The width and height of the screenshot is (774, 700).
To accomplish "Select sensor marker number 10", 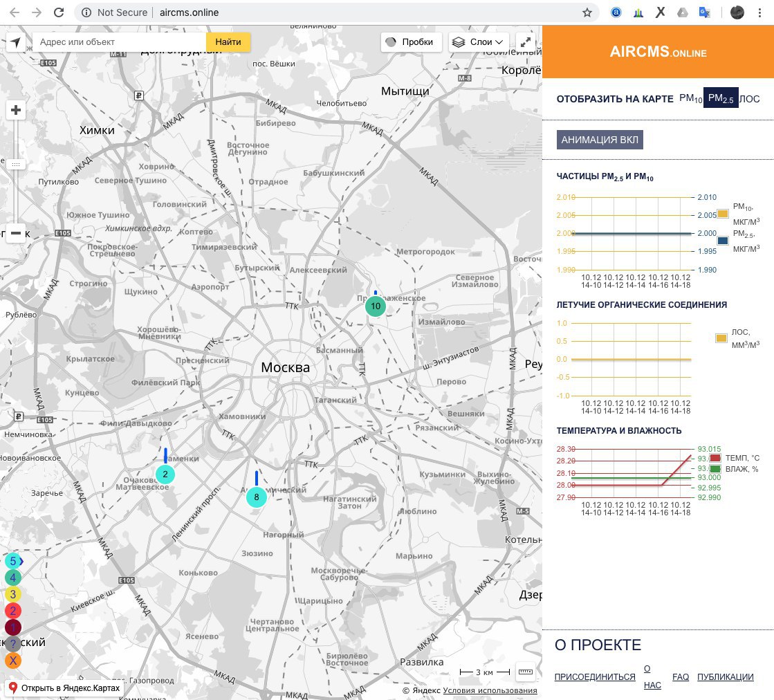I will (x=376, y=306).
